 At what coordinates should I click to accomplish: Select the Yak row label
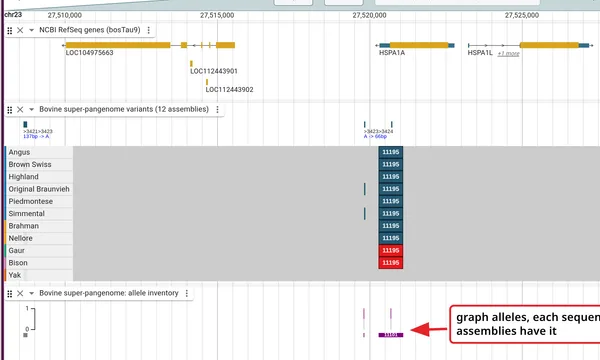pos(15,275)
